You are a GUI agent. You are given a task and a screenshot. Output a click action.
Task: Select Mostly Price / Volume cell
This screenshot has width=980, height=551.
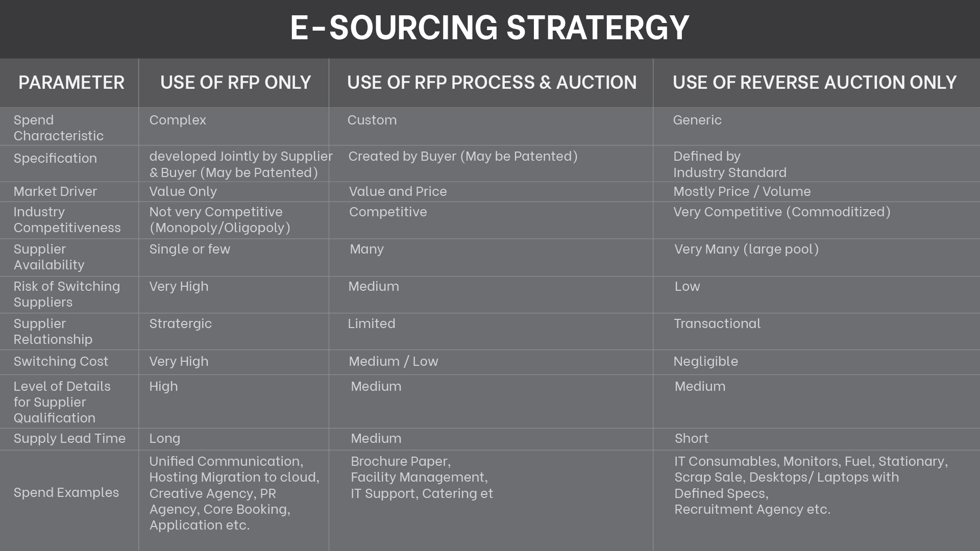pyautogui.click(x=742, y=191)
